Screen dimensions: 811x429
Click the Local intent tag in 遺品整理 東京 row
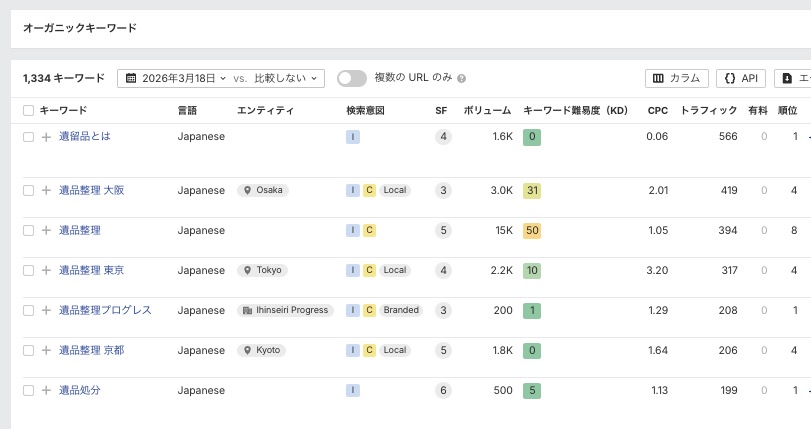[395, 270]
